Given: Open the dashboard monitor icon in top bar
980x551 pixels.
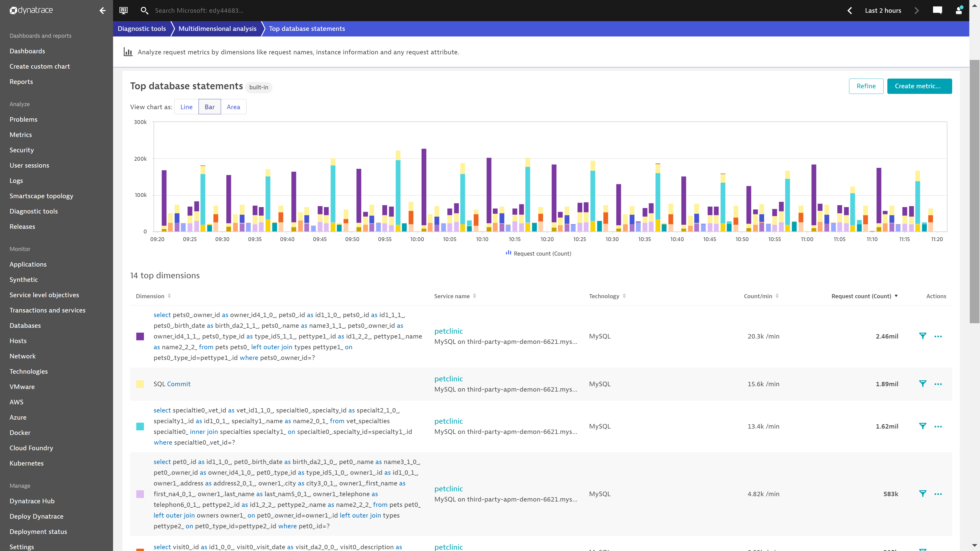Looking at the screenshot, I should pyautogui.click(x=124, y=11).
